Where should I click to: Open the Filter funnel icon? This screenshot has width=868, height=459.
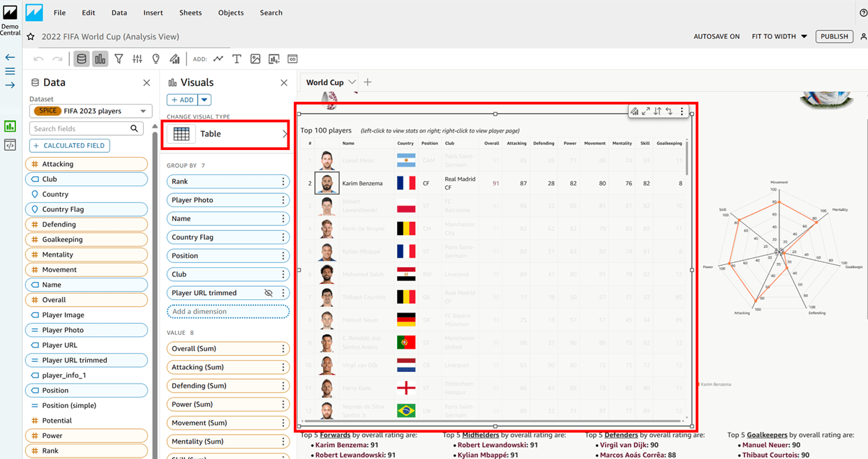(119, 59)
